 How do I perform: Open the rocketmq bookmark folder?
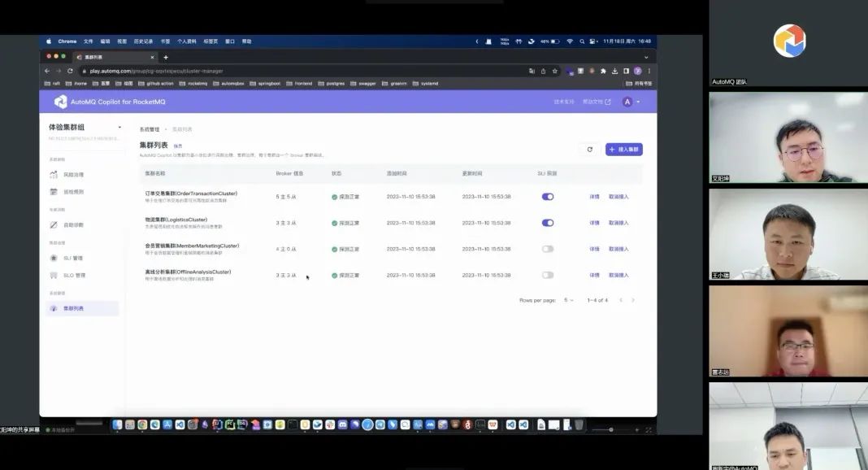point(193,84)
